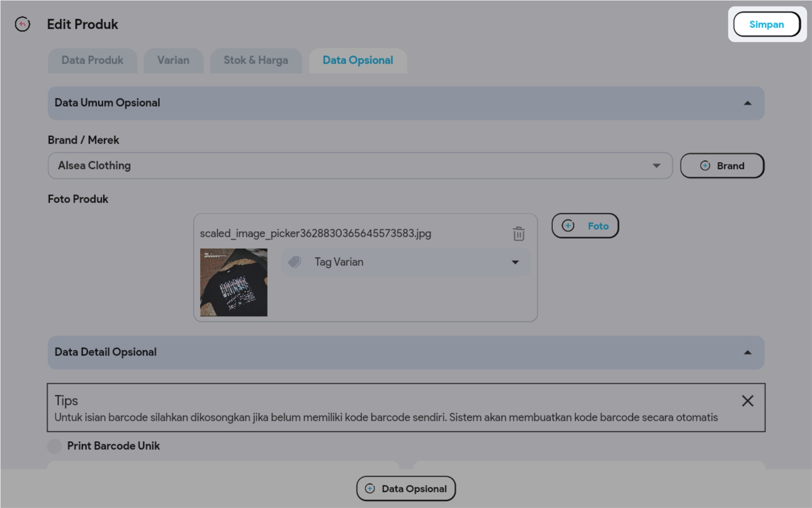Select the Data Opsional tab
812x508 pixels.
pyautogui.click(x=357, y=61)
